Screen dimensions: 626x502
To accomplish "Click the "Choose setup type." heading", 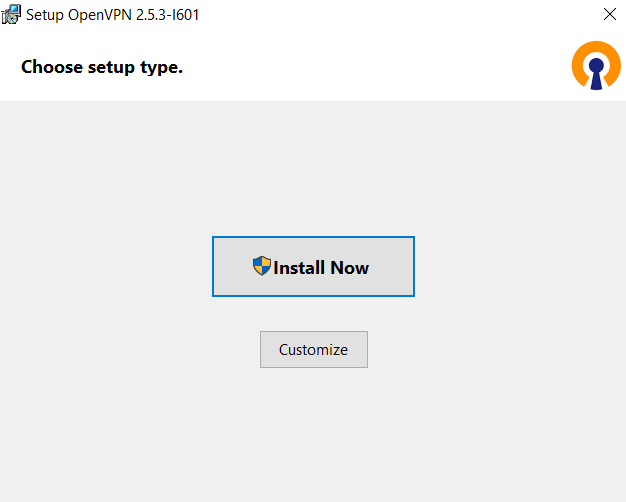I will pyautogui.click(x=102, y=68).
